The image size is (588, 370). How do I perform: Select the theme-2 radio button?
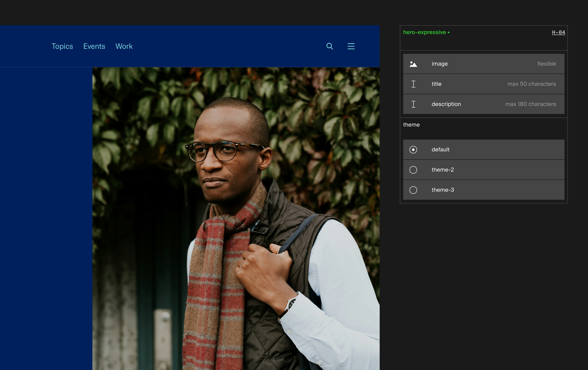coord(413,170)
